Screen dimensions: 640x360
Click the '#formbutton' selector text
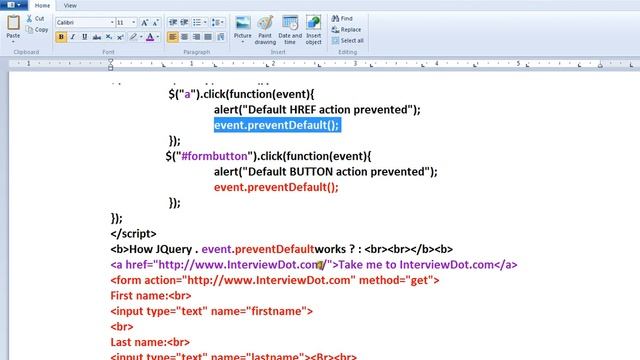tap(214, 156)
